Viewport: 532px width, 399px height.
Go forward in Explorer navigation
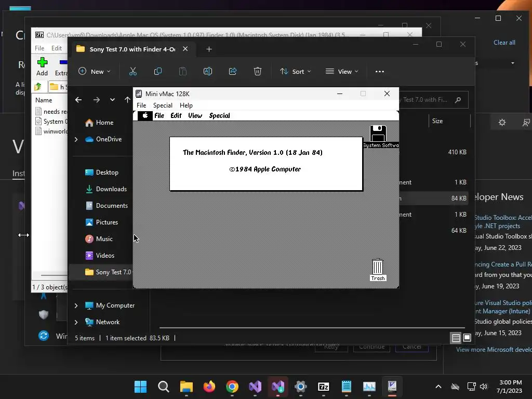pos(96,100)
